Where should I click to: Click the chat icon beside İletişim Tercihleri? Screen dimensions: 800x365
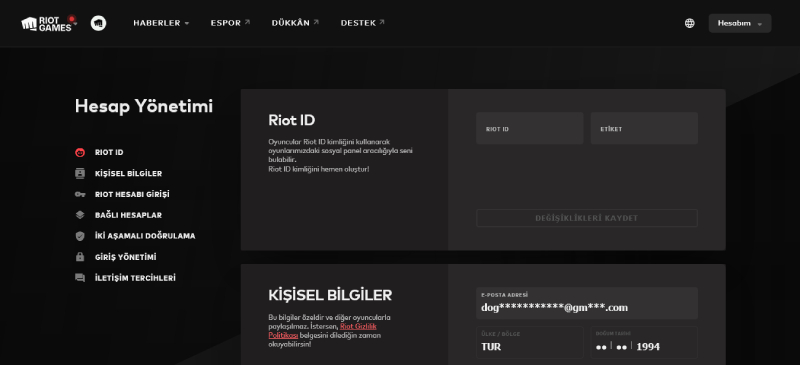pos(80,278)
